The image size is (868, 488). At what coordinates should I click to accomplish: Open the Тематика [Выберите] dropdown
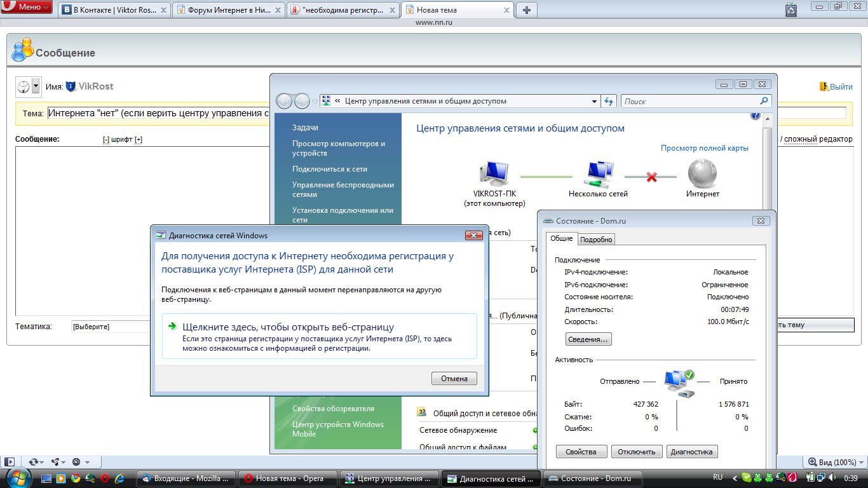pyautogui.click(x=111, y=327)
